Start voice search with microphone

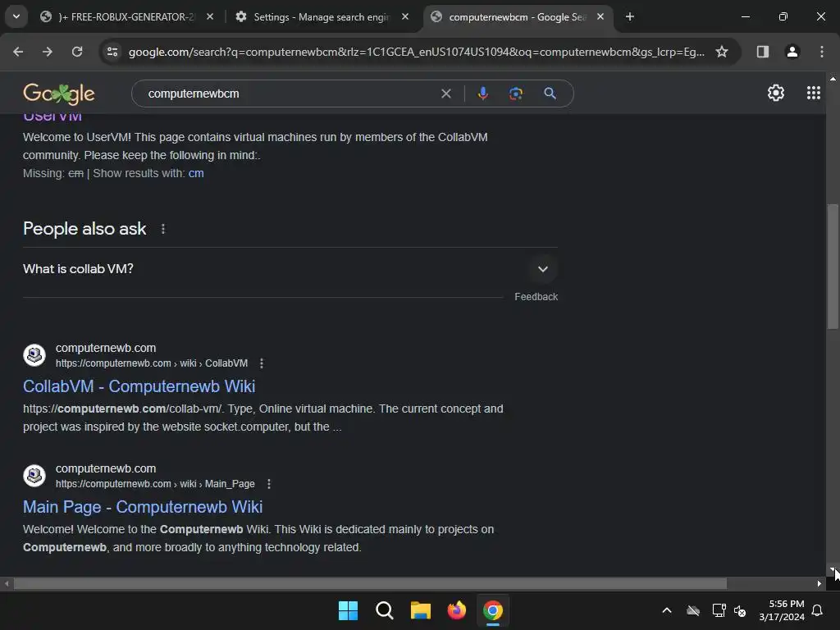pyautogui.click(x=482, y=94)
